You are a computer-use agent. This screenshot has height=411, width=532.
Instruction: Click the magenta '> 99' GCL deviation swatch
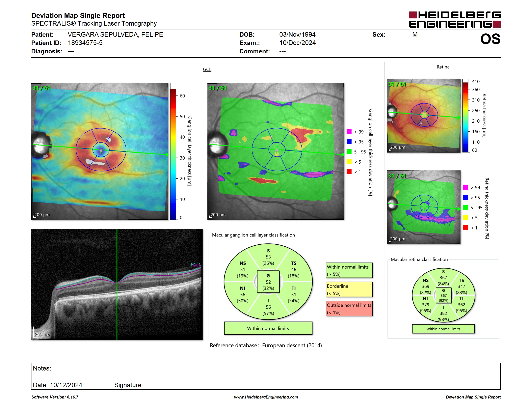coord(349,132)
